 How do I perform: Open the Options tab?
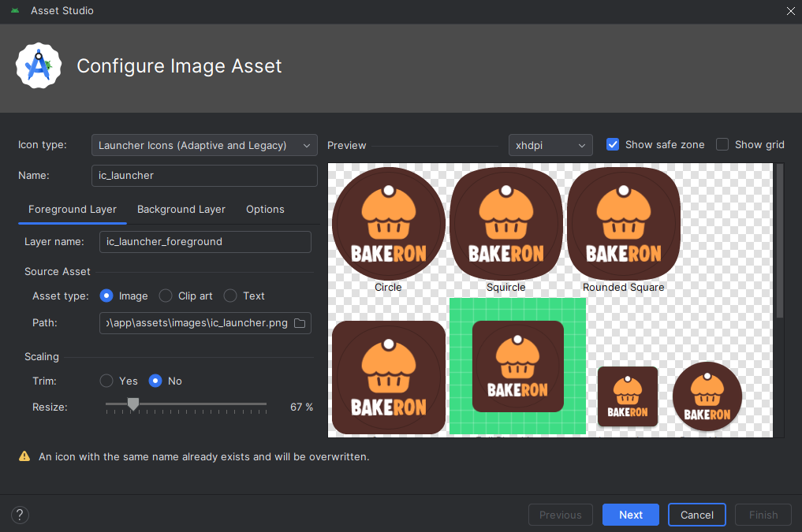click(x=265, y=209)
